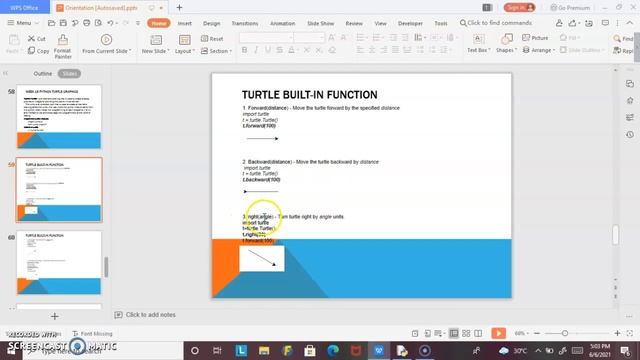640x360 pixels.
Task: Collapse the ribbon with the chevron
Action: click(x=630, y=23)
